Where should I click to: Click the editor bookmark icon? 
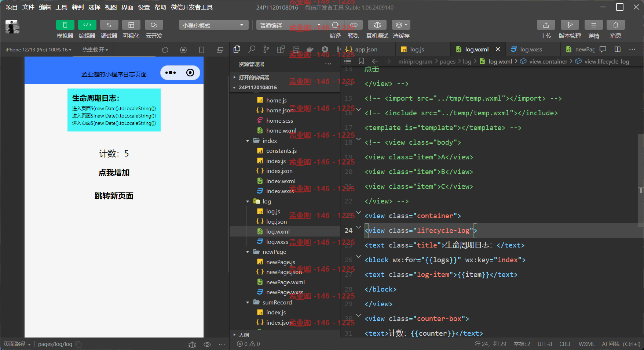361,61
